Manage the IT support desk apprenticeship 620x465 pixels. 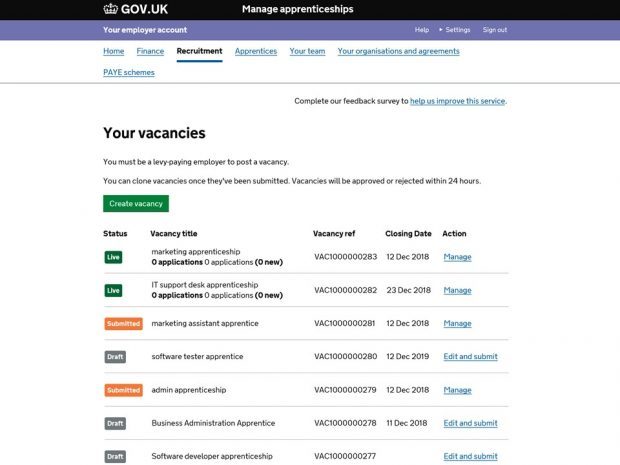tap(457, 290)
